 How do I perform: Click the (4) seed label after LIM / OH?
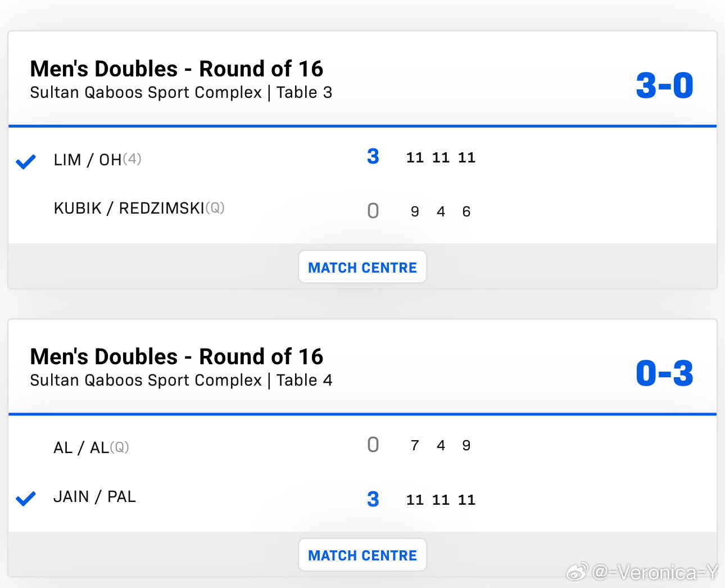click(x=132, y=159)
